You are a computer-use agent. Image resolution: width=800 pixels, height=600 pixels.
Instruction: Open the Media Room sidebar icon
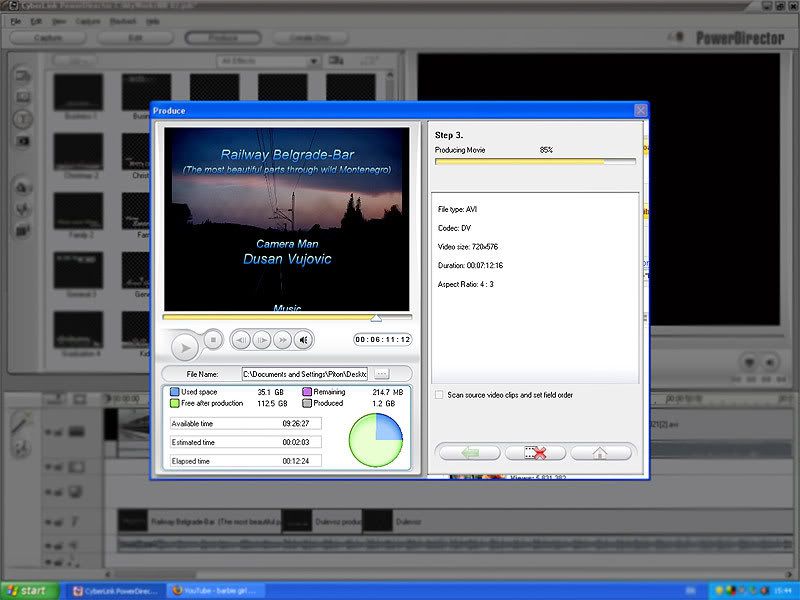click(23, 76)
